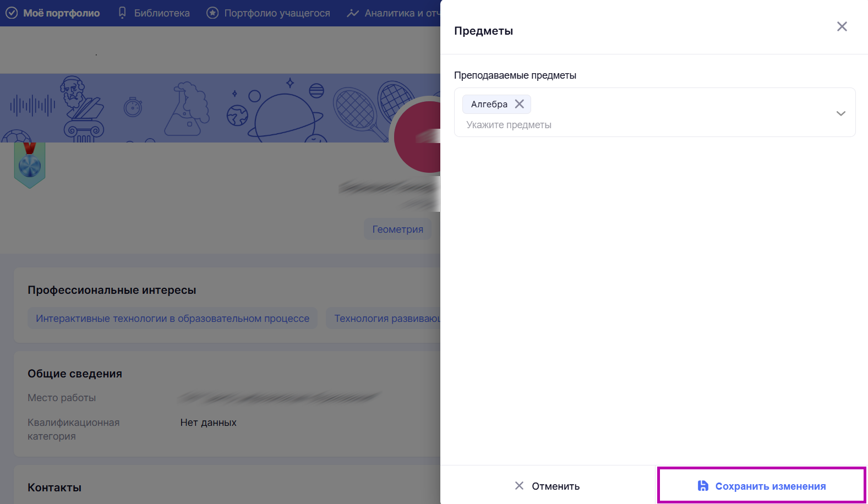This screenshot has height=504, width=868.
Task: Expand the subjects dropdown chevron
Action: 840,113
